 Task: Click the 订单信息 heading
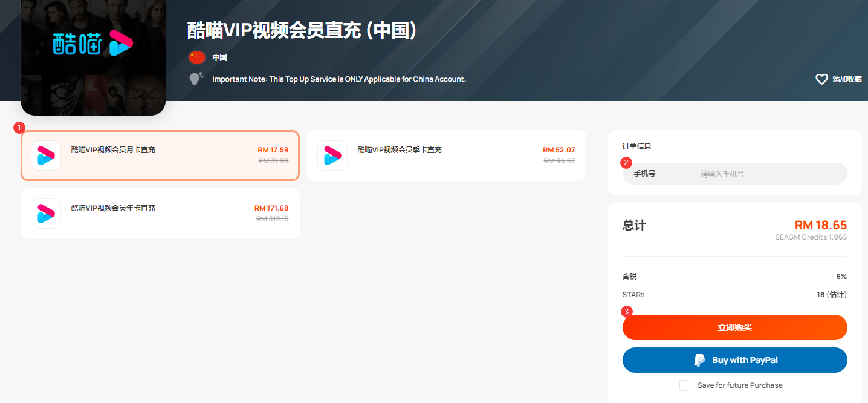coord(637,146)
